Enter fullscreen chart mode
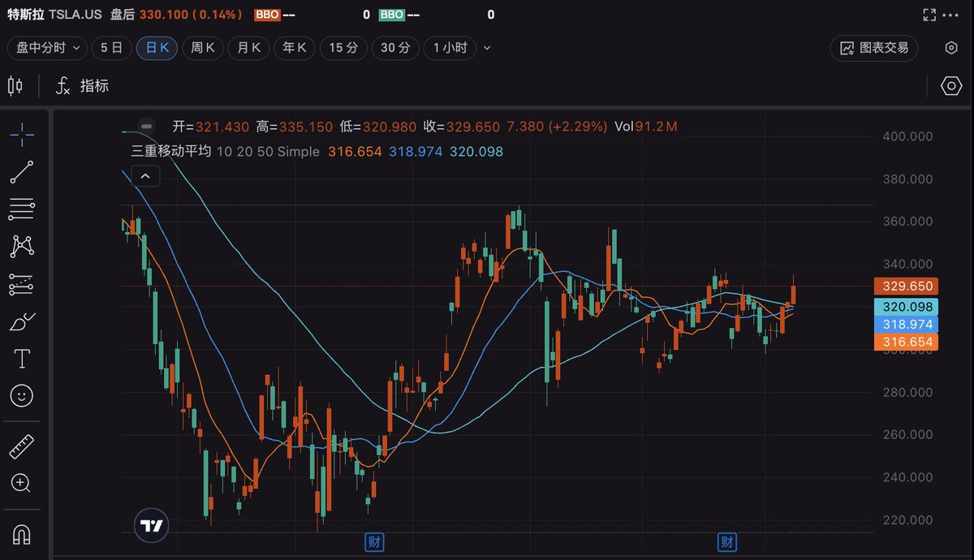This screenshot has width=974, height=560. pyautogui.click(x=930, y=15)
